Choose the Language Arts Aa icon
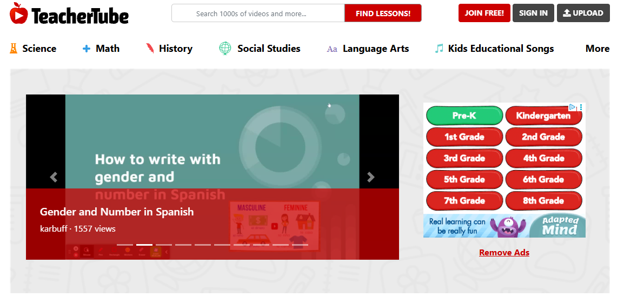 click(x=332, y=49)
